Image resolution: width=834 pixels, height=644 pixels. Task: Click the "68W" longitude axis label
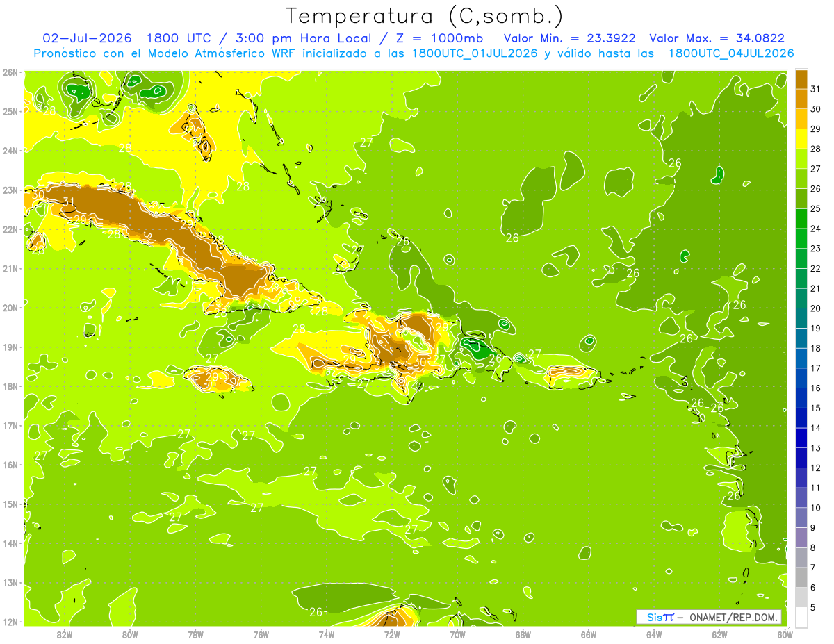coord(523,634)
